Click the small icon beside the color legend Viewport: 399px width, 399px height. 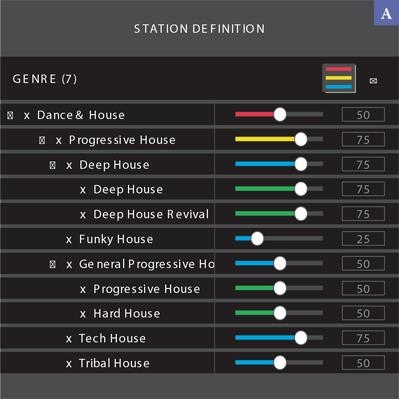[x=373, y=81]
